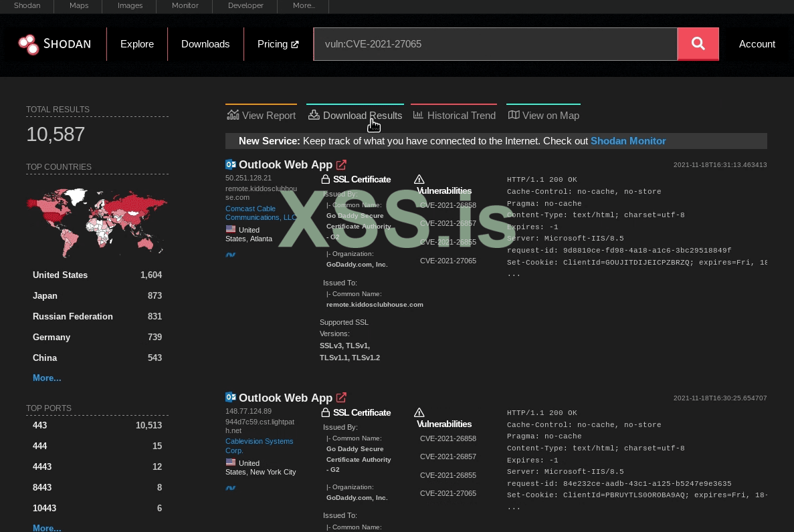Switch to Maps in the top menu
The image size is (794, 532).
click(78, 6)
